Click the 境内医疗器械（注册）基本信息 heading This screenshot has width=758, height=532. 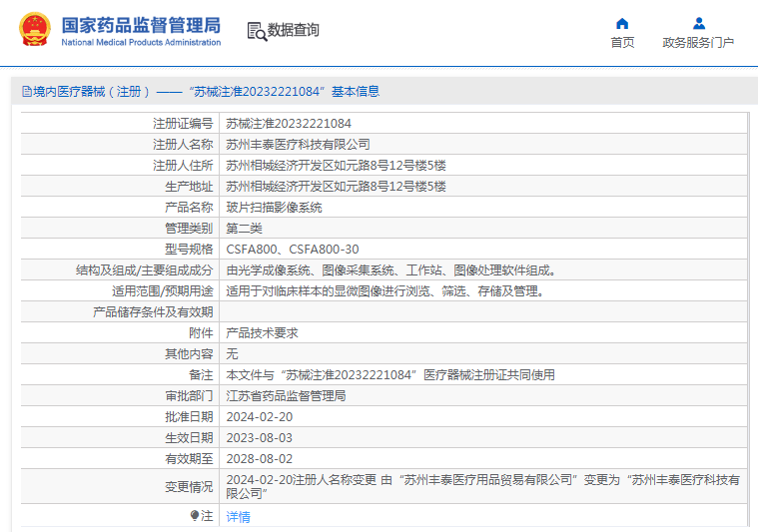(201, 91)
